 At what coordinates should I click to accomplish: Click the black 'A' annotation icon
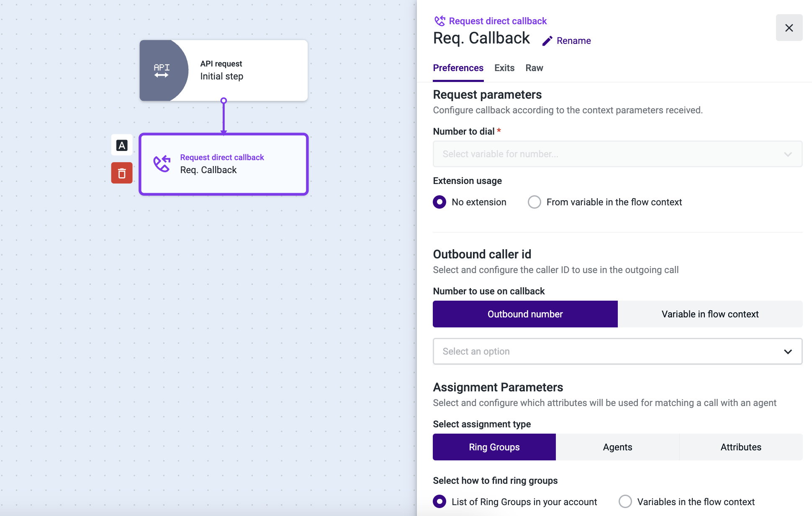122,146
